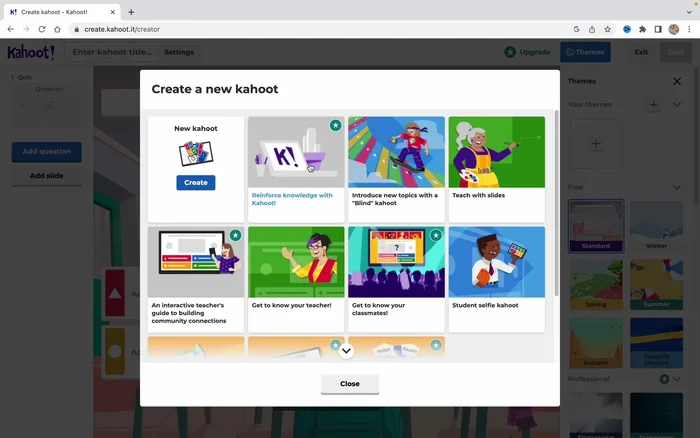The height and width of the screenshot is (438, 700).
Task: Click the address bar showing create.kahoot.it/creator
Action: (300, 30)
